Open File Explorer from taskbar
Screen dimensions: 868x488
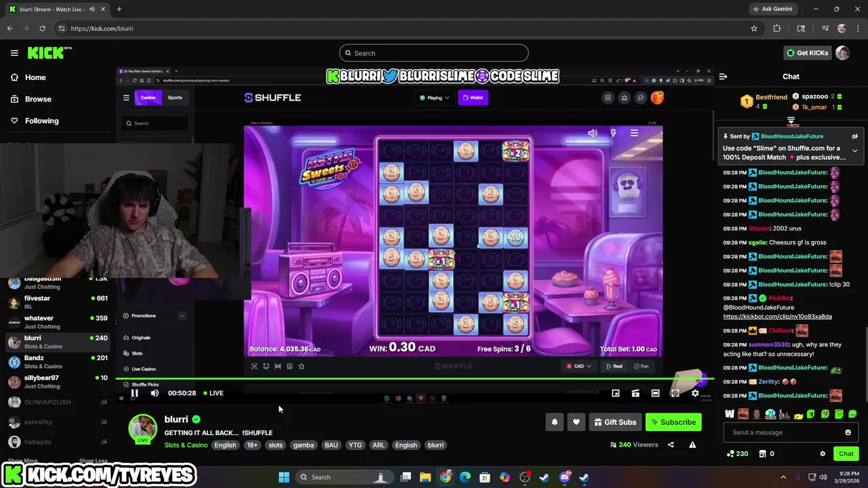click(425, 477)
